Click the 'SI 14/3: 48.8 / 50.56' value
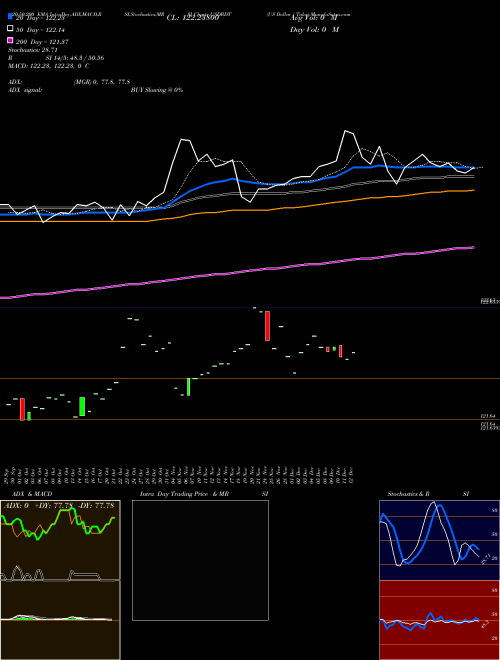500x660 pixels. (75, 58)
